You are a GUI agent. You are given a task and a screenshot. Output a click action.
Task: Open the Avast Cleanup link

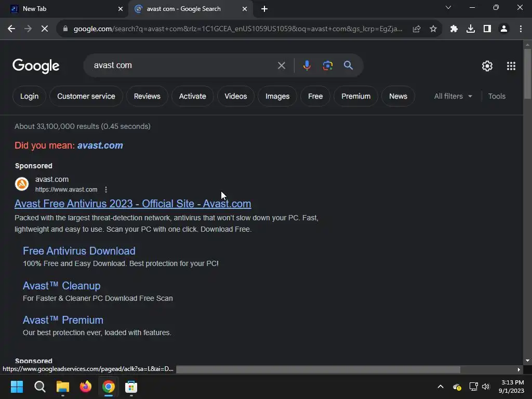(x=61, y=286)
